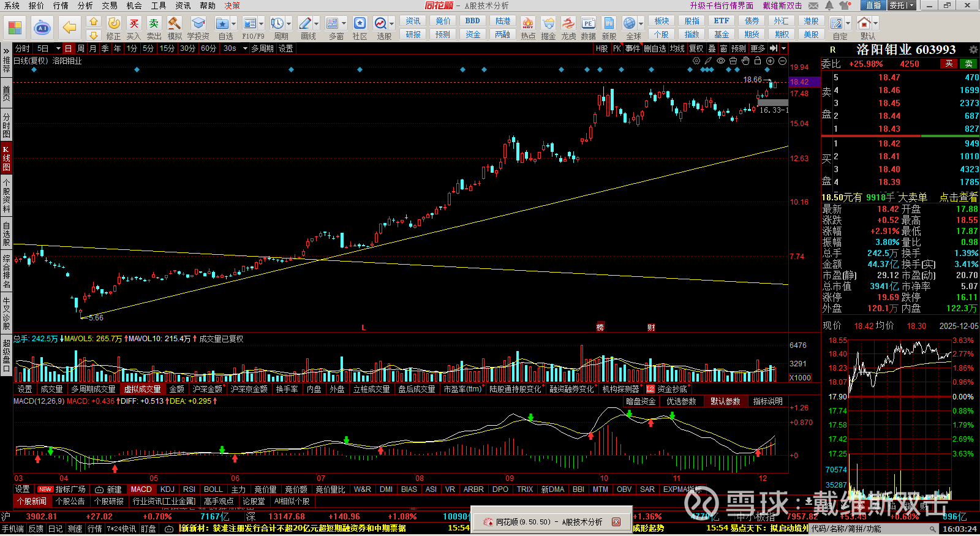Expand the 画线 dropdown arrow
The height and width of the screenshot is (536, 980).
pyautogui.click(x=316, y=24)
